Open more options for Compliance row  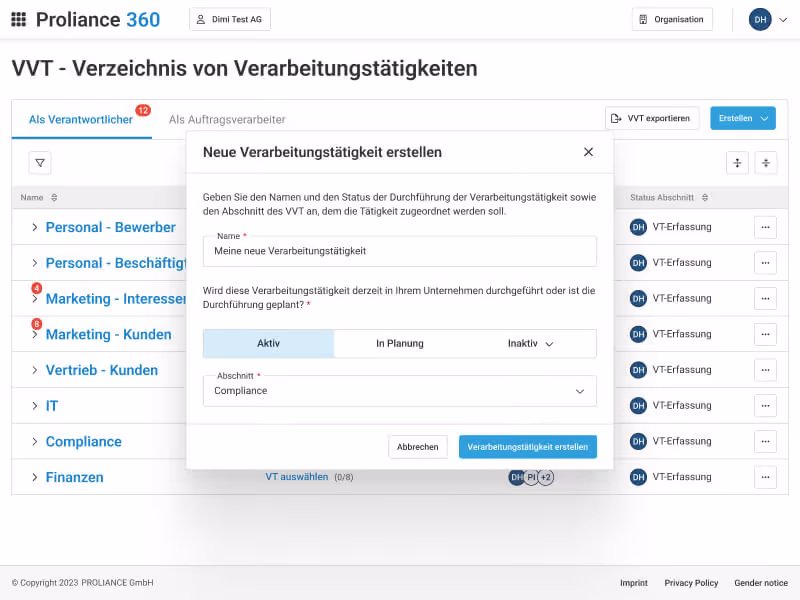765,441
